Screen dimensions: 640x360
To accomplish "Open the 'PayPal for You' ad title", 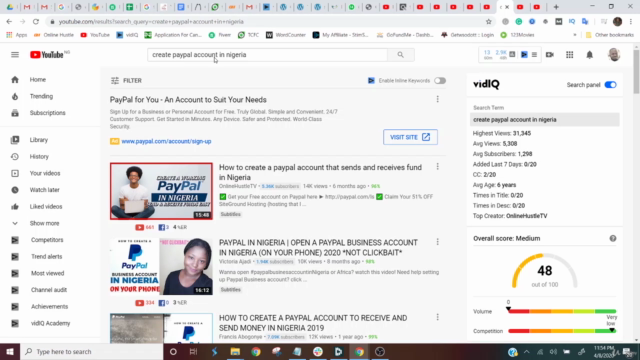I will tap(188, 100).
